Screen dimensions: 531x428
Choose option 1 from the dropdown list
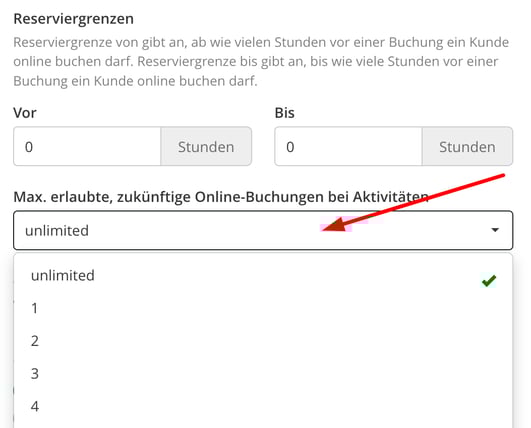[263, 308]
